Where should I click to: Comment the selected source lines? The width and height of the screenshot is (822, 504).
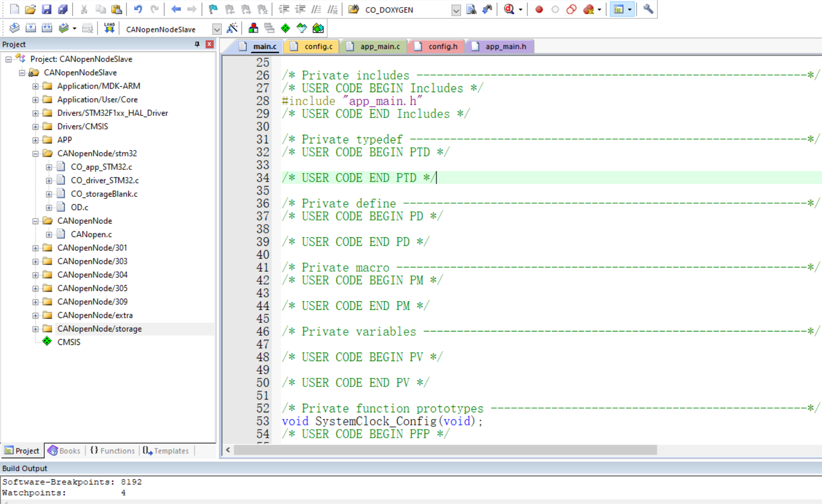coord(316,9)
